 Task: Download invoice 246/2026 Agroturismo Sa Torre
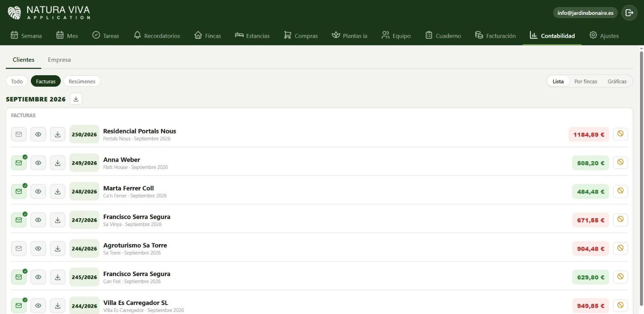point(57,249)
